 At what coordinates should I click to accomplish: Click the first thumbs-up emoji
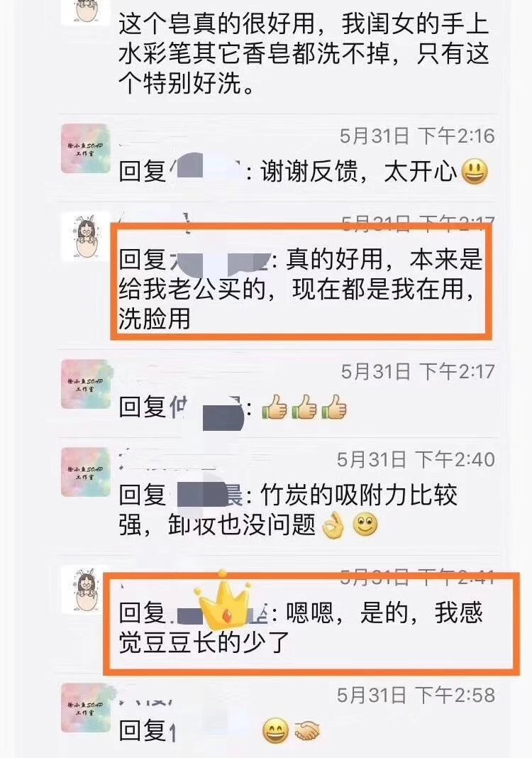point(275,407)
